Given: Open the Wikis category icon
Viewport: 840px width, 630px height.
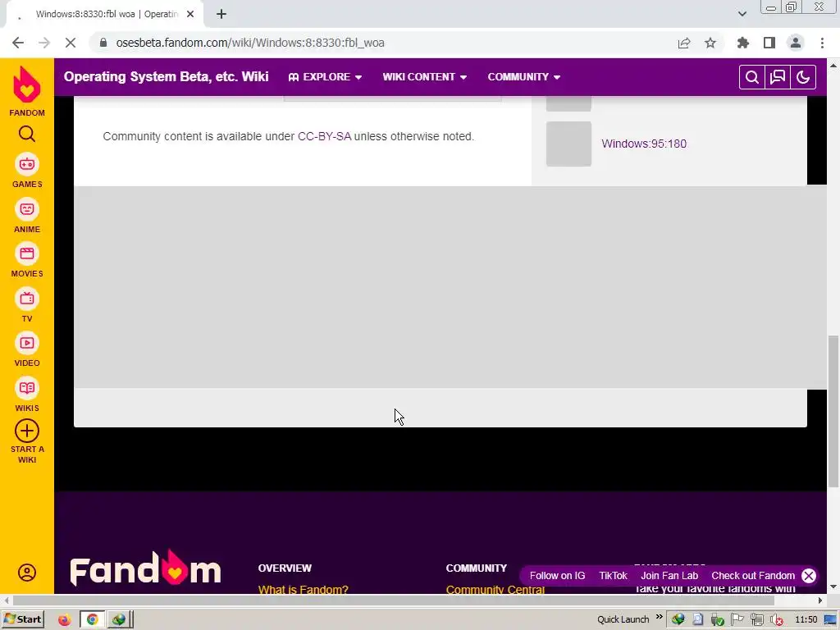Looking at the screenshot, I should [27, 388].
